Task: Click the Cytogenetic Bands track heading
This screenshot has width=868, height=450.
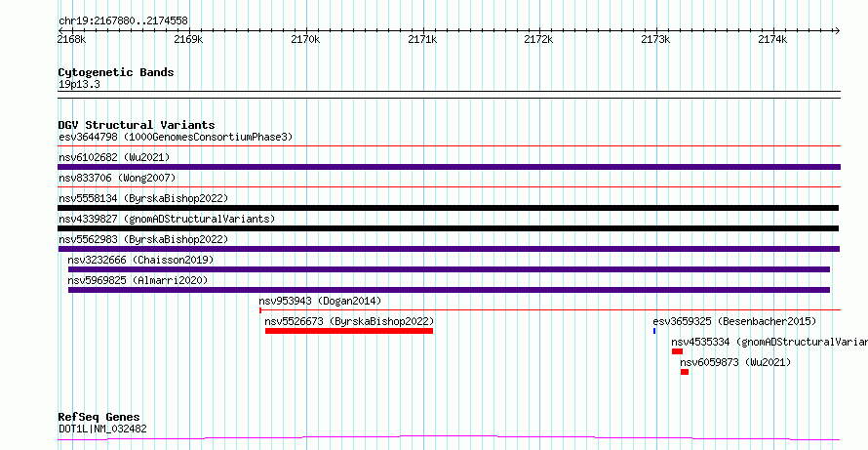Action: [x=116, y=72]
